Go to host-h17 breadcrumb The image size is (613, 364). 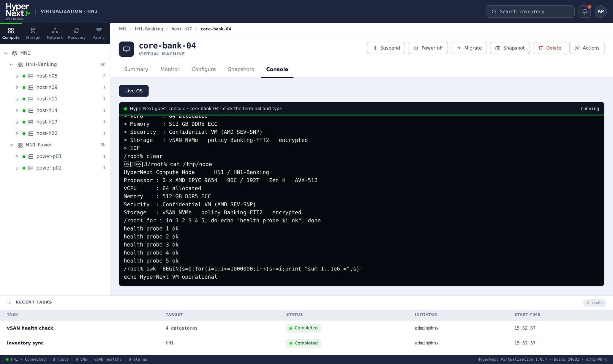182,29
